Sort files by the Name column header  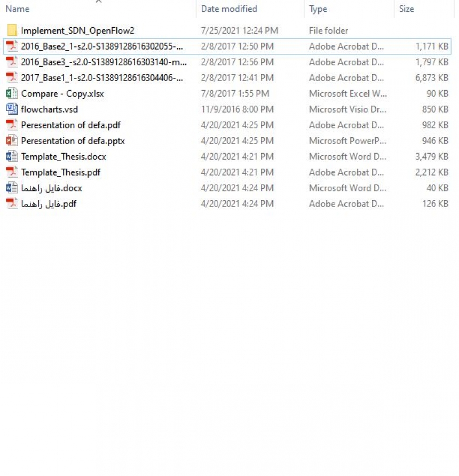click(18, 9)
